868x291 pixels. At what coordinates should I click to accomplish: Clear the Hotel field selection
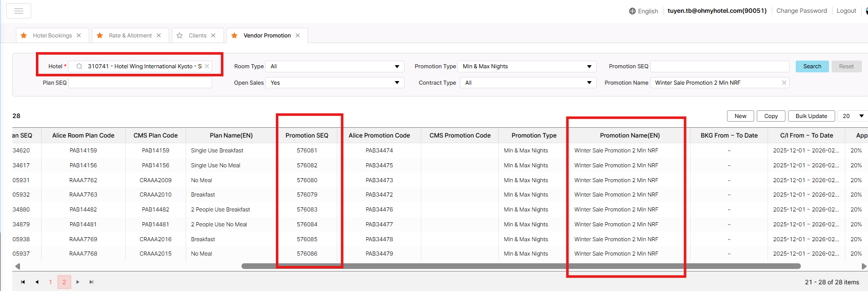[x=207, y=66]
